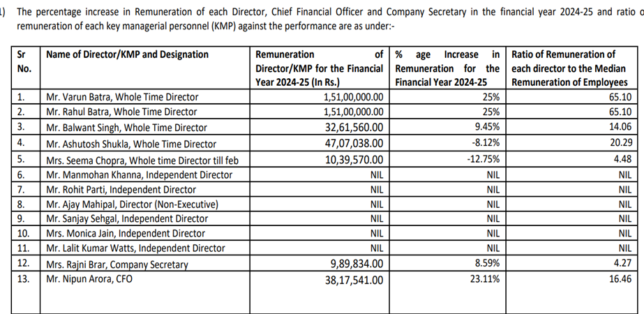Viewport: 644px width, 314px height.
Task: Select Nipun Arora's 23.11% increase value
Action: pyautogui.click(x=486, y=280)
